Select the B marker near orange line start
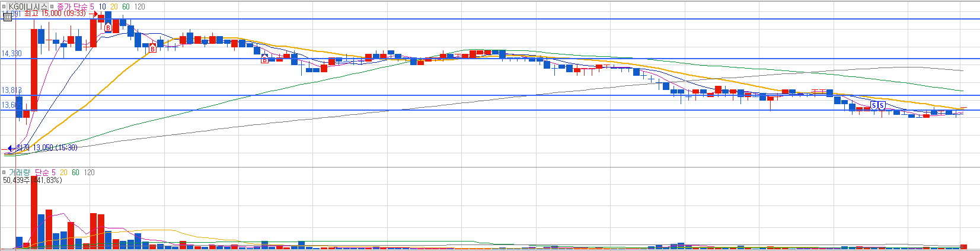This screenshot has height=251, width=980. 152,49
